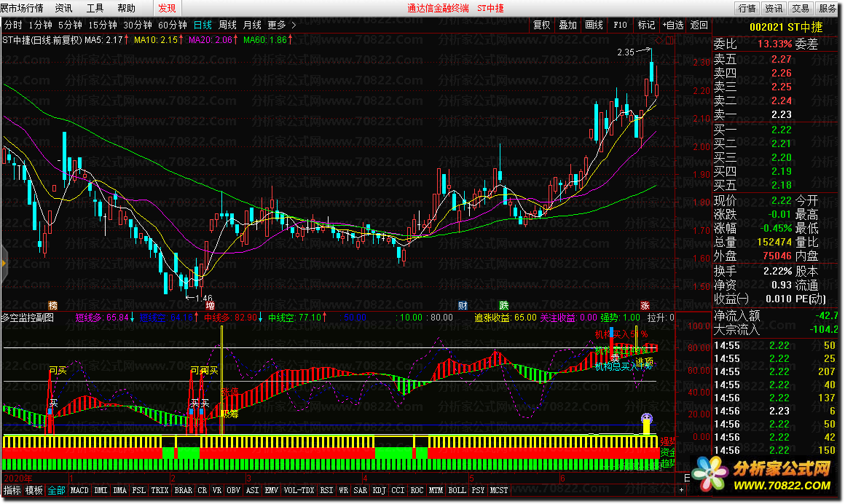Open the 交易 trading button
This screenshot has height=504, width=845.
[x=801, y=8]
